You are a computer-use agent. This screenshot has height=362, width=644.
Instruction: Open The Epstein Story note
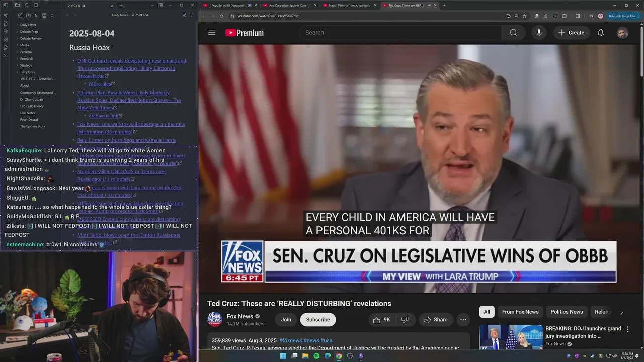click(x=33, y=126)
